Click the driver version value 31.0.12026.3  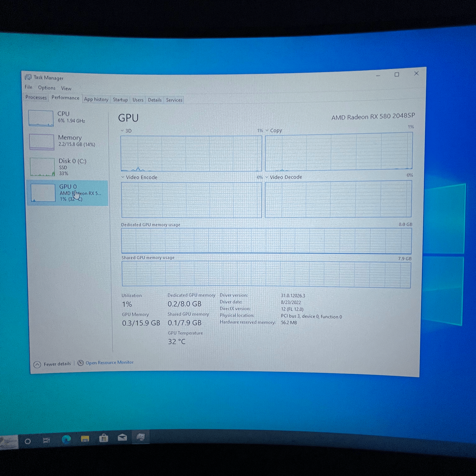coord(293,295)
